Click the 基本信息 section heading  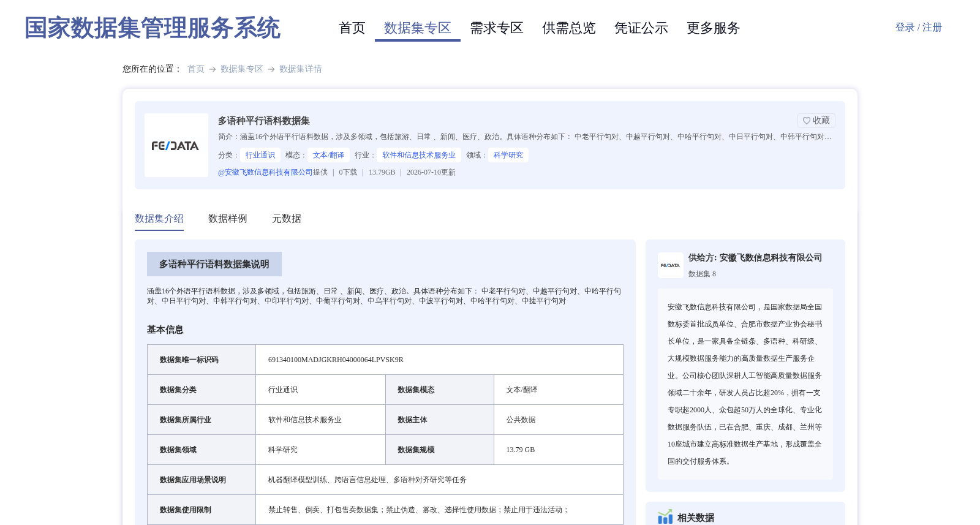(x=165, y=330)
